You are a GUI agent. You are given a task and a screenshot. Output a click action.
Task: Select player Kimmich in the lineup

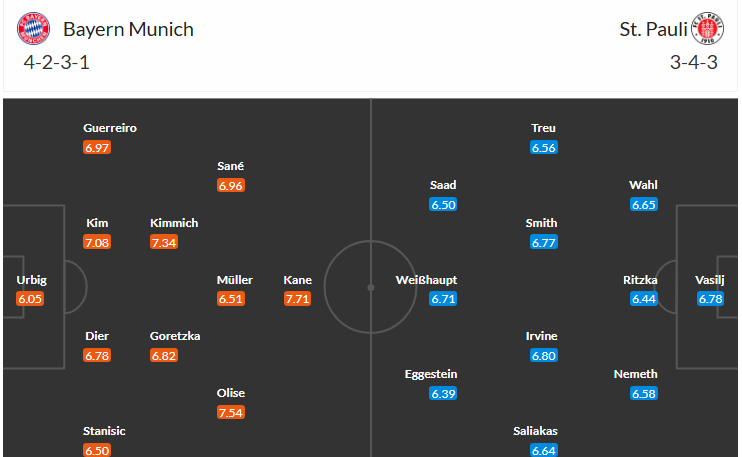tap(174, 223)
